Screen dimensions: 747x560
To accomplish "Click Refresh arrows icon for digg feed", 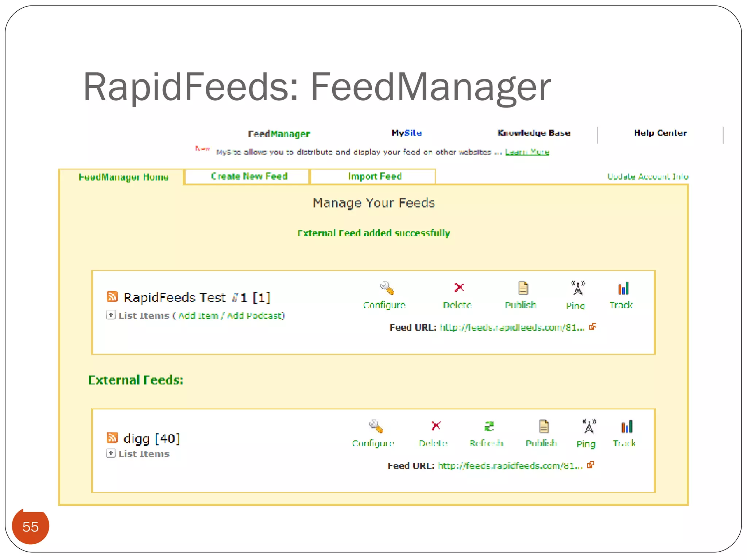I will coord(489,426).
